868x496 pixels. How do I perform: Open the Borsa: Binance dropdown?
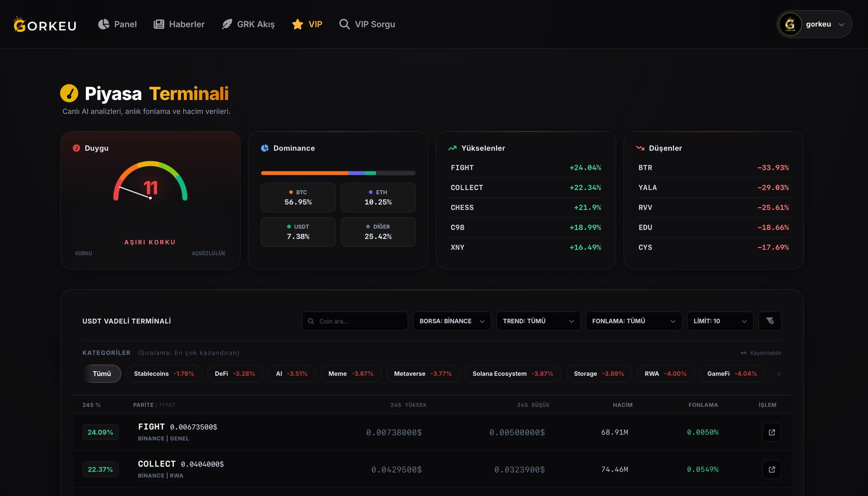tap(452, 321)
